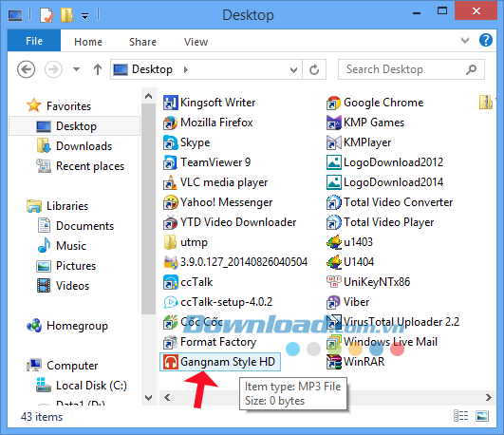Click file list scroll left arrow

167,398
